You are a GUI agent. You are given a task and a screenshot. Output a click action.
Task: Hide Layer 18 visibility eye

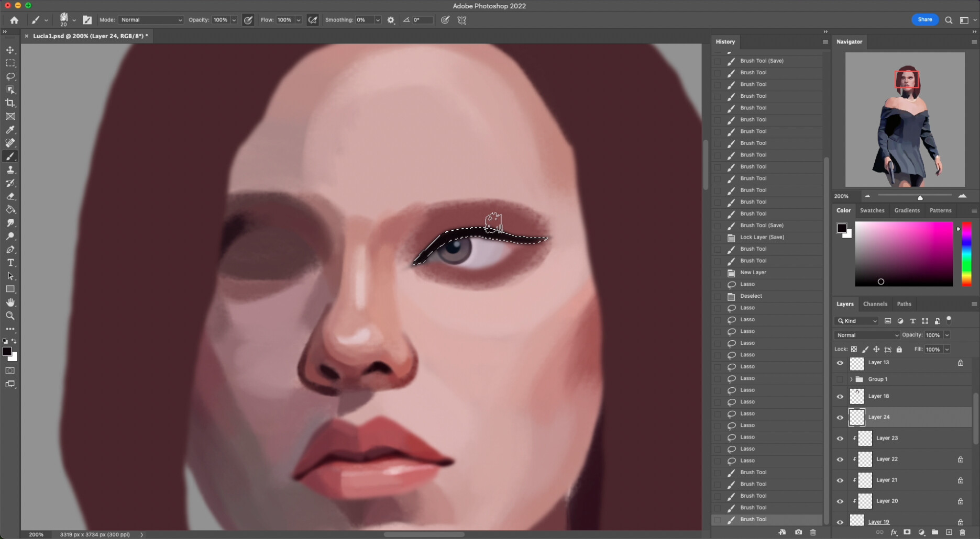coord(840,397)
